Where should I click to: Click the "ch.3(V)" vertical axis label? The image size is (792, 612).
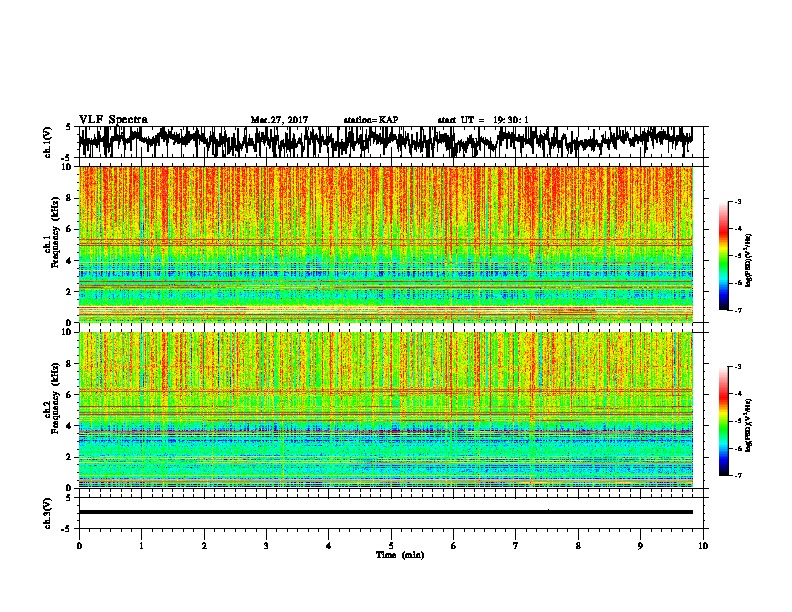coord(48,513)
